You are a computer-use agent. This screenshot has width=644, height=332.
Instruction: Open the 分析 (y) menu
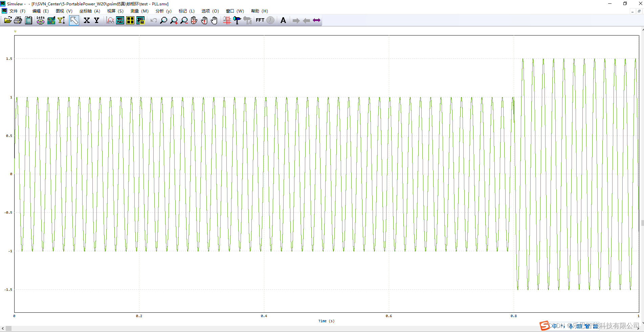(163, 11)
